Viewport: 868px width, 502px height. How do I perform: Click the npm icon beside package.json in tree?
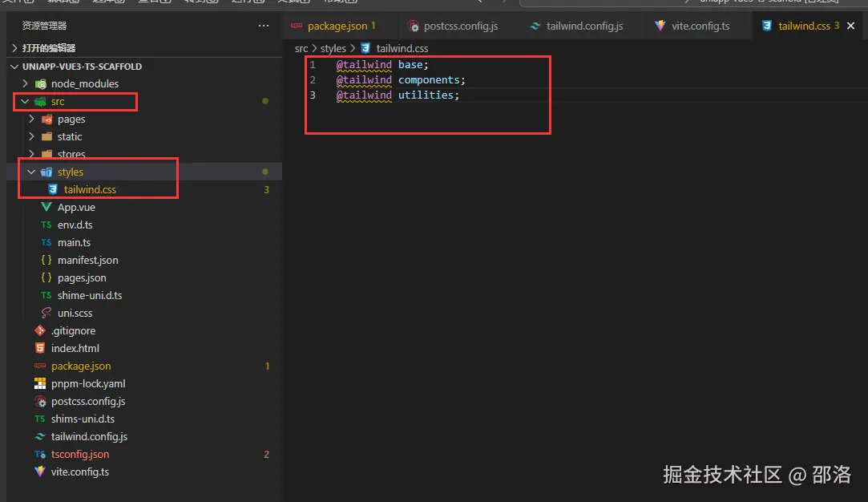40,366
